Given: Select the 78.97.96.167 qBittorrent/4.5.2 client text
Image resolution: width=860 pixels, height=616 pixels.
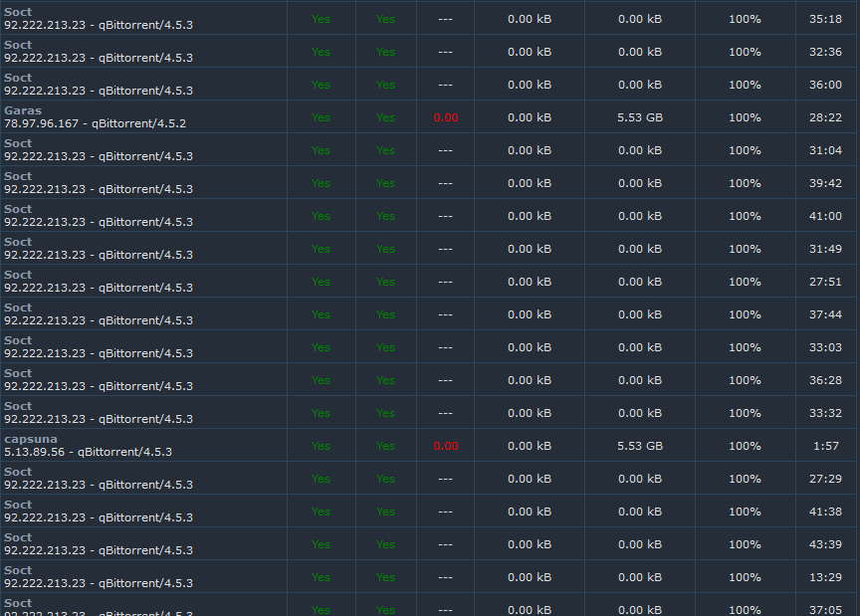Looking at the screenshot, I should (x=96, y=123).
